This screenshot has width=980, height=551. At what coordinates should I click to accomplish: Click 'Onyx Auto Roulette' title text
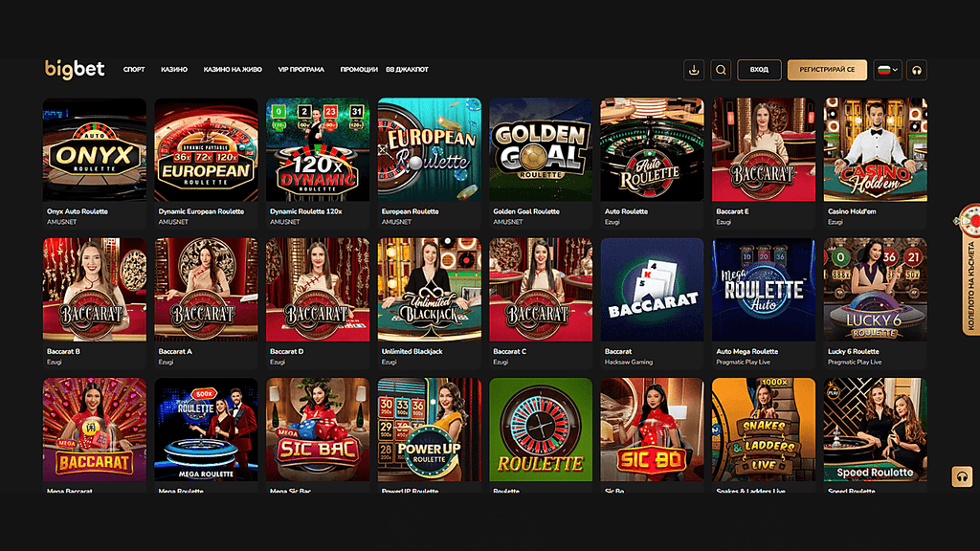click(x=78, y=211)
